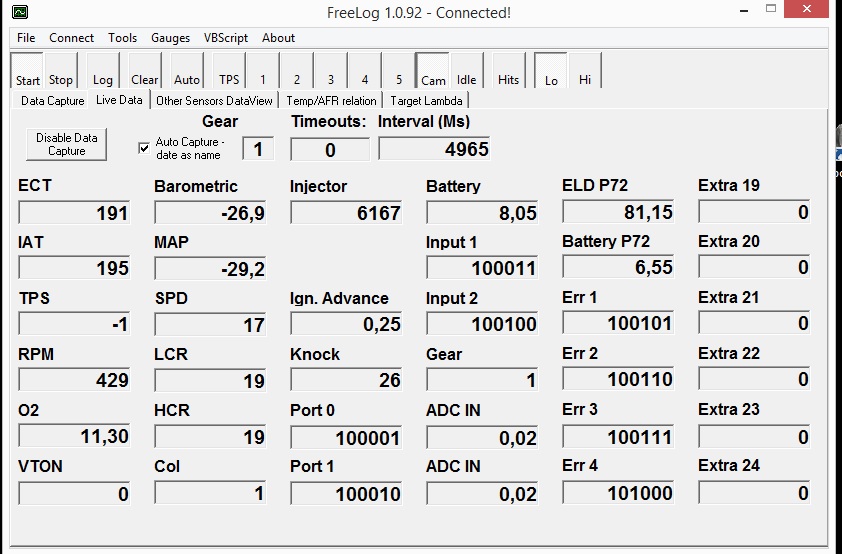
Task: Uncheck Auto Capture date as name
Action: pos(144,148)
